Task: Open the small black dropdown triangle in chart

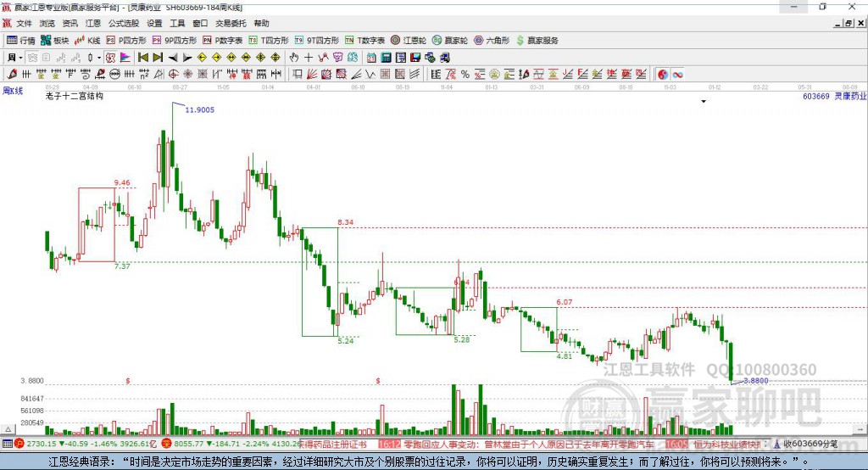Action: point(704,102)
